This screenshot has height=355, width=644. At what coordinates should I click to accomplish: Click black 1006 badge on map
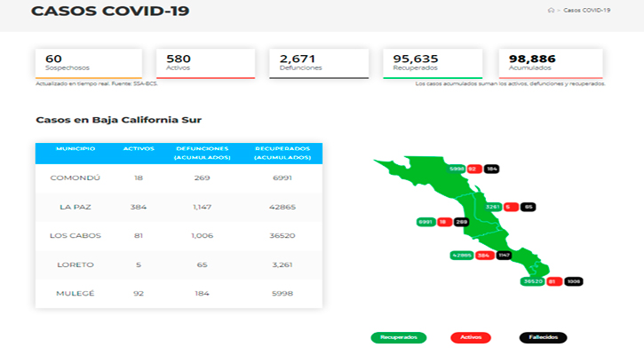tap(573, 281)
